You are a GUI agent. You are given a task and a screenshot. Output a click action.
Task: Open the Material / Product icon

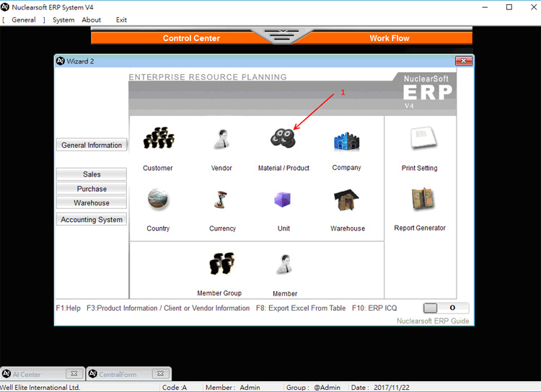[283, 138]
